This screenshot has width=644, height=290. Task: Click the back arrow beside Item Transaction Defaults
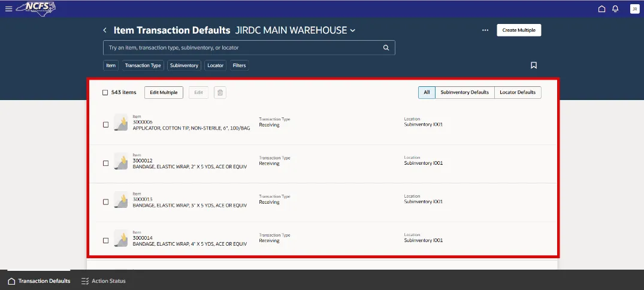[x=105, y=30]
